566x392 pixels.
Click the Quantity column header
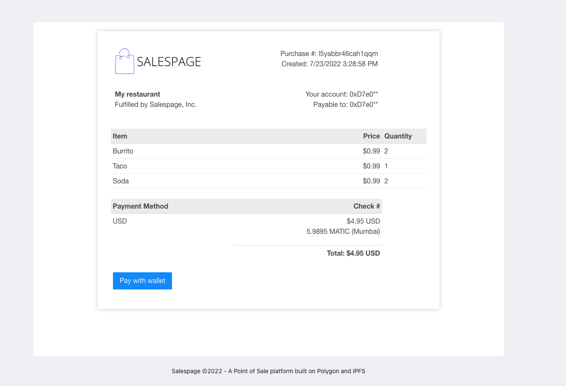(x=398, y=136)
